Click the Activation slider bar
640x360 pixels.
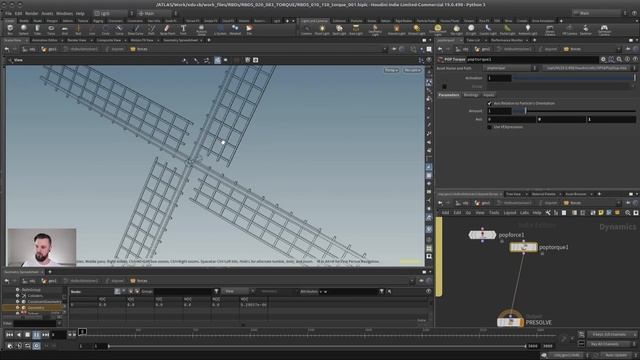(574, 78)
